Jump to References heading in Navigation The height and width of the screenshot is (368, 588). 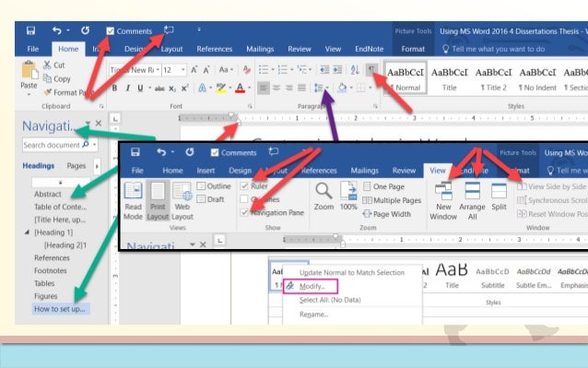52,257
